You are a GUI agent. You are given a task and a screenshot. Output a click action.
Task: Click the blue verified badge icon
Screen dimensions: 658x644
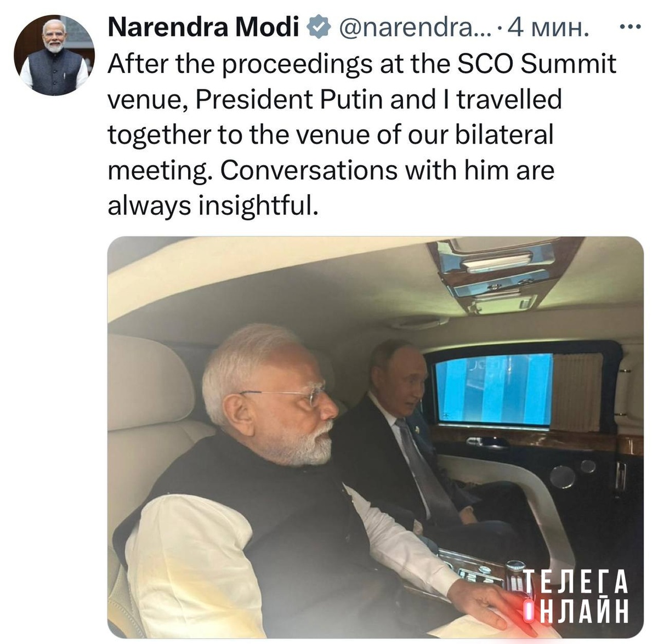click(319, 27)
